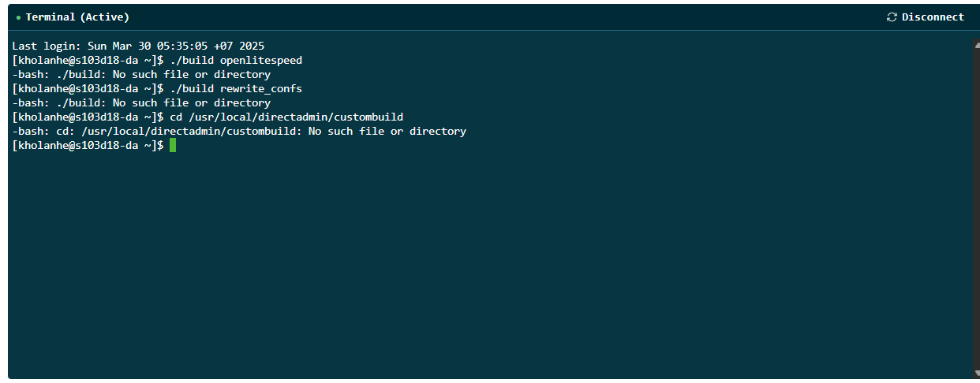The height and width of the screenshot is (383, 980).
Task: Click the word rewrite_confs in the second command
Action: click(x=261, y=88)
